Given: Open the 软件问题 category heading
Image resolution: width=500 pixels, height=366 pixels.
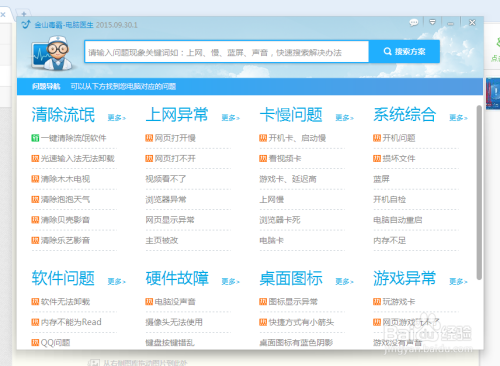Looking at the screenshot, I should 63,278.
